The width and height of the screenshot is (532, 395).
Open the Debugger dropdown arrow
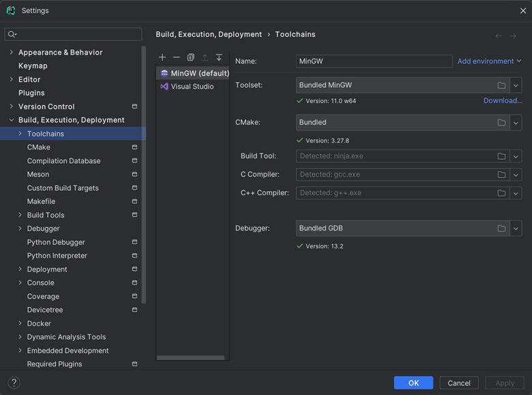point(516,229)
